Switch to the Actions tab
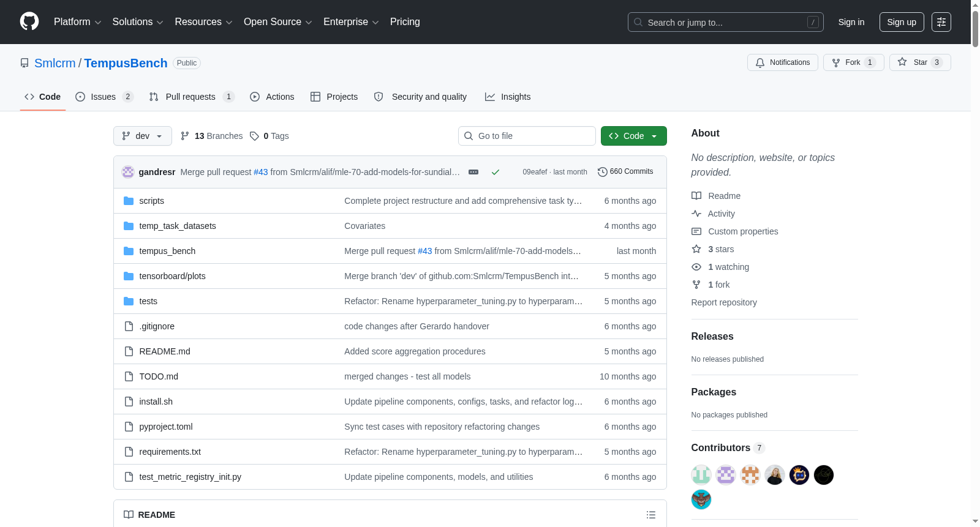Image resolution: width=980 pixels, height=527 pixels. click(272, 97)
